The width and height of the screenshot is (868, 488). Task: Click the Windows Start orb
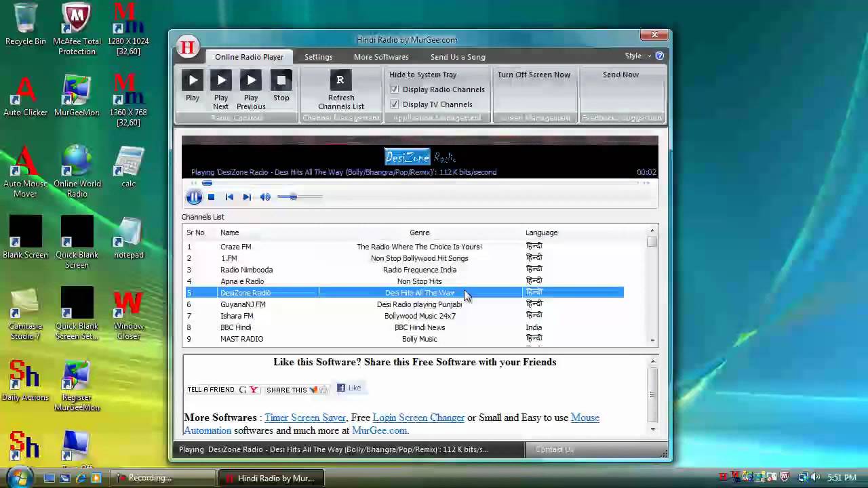pyautogui.click(x=18, y=477)
